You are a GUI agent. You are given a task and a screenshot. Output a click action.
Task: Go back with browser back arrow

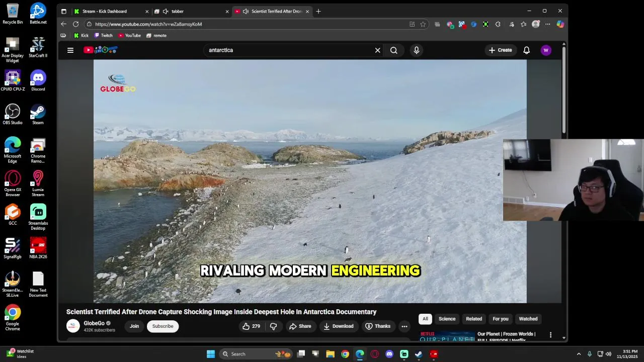click(63, 24)
